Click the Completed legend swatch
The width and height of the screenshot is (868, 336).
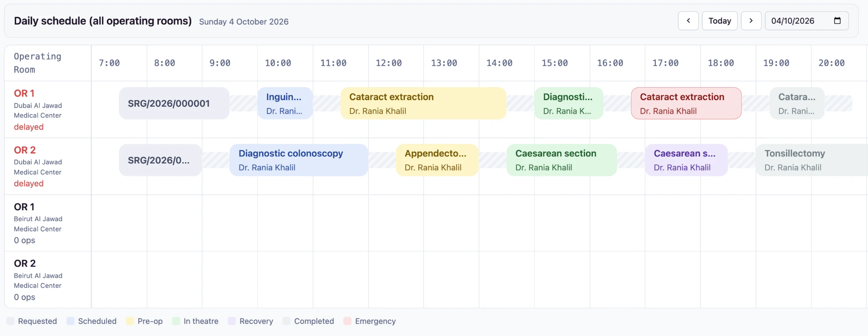pyautogui.click(x=286, y=321)
